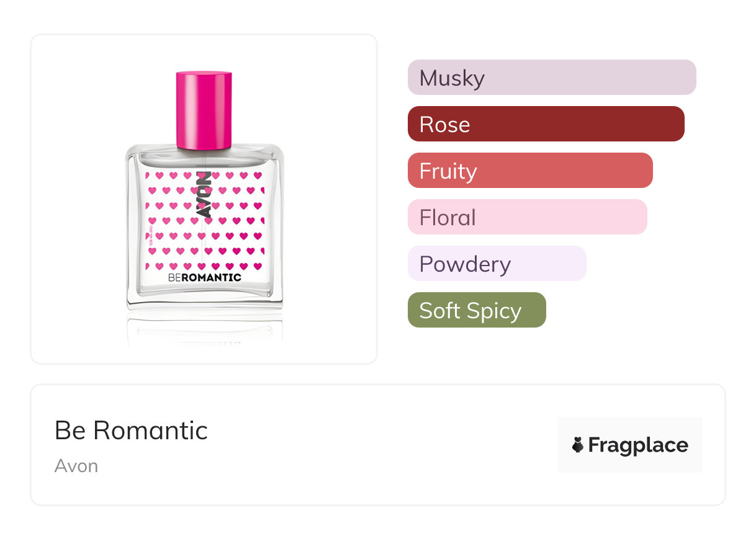Screen dimensions: 756x536
Task: Click the Rose text label
Action: tap(444, 125)
